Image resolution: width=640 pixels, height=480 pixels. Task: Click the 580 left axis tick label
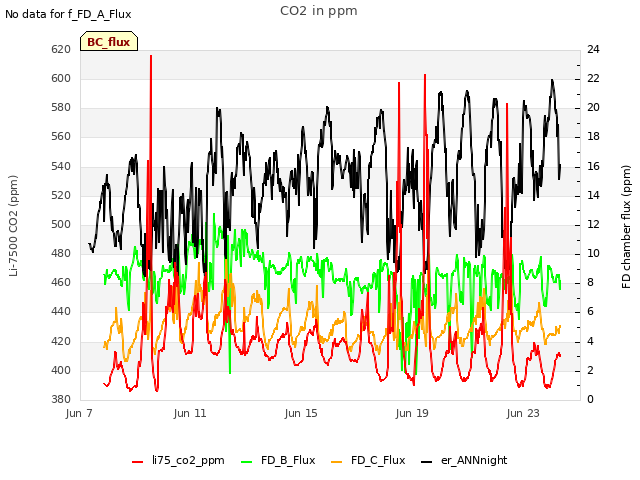point(61,107)
